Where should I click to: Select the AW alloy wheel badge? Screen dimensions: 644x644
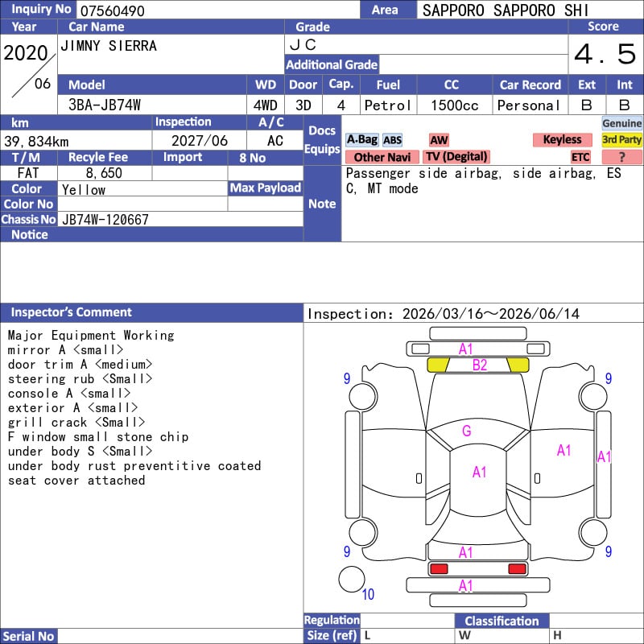pyautogui.click(x=439, y=140)
